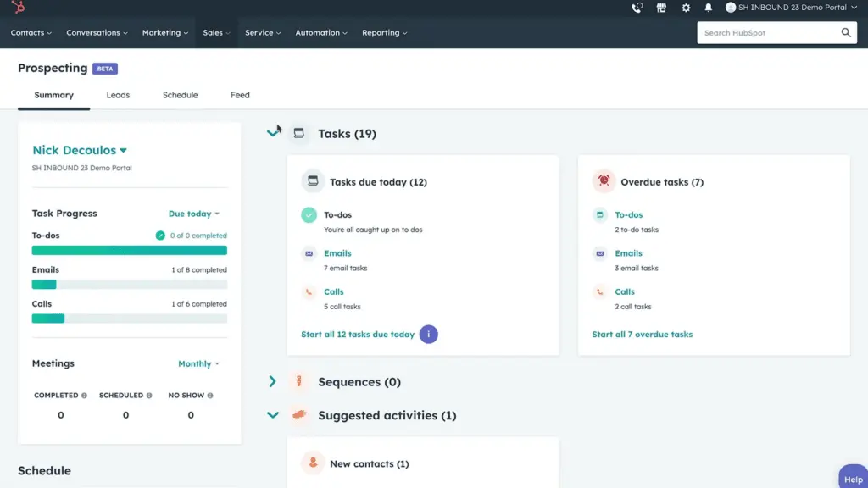Open Calls link under Tasks due today
This screenshot has height=488, width=868.
pos(334,292)
